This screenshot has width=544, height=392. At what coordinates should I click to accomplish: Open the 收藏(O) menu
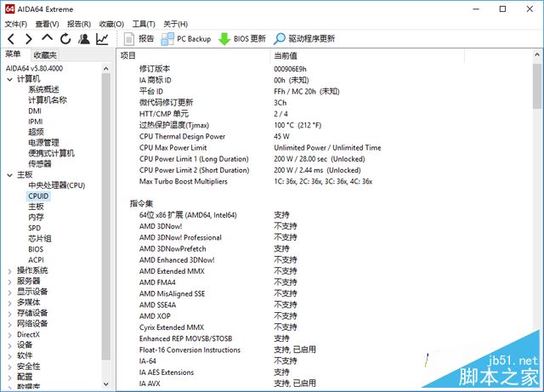[x=111, y=24]
